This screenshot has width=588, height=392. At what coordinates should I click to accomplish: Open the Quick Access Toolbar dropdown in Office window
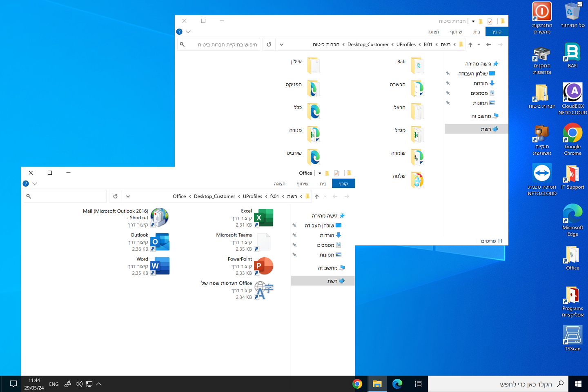click(x=320, y=174)
